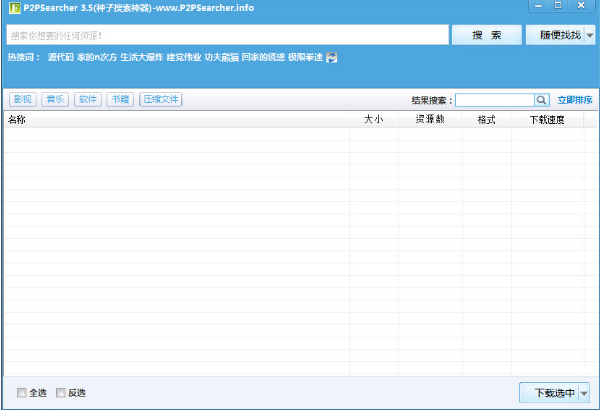This screenshot has width=600, height=410.
Task: Refresh the hot search keywords list
Action: [332, 57]
